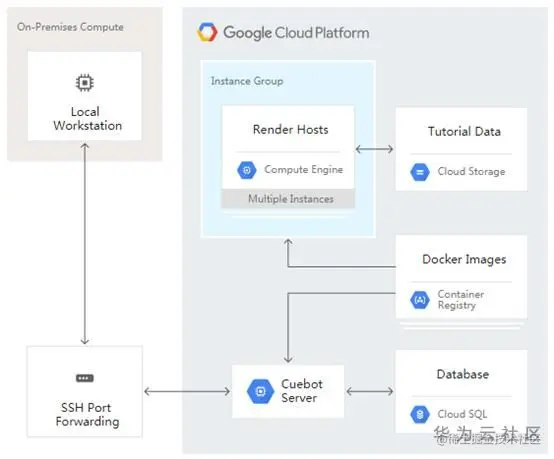Image resolution: width=554 pixels, height=459 pixels.
Task: Select the "Local Workstation" label
Action: [87, 119]
